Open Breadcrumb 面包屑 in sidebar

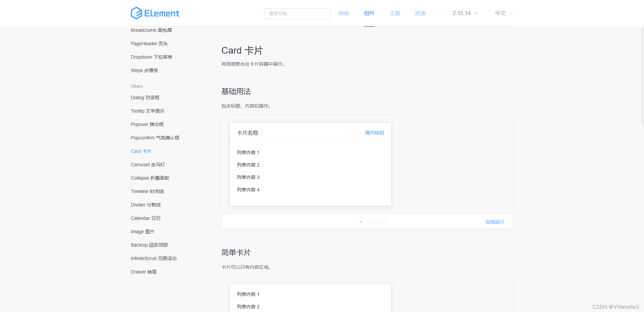click(x=151, y=30)
